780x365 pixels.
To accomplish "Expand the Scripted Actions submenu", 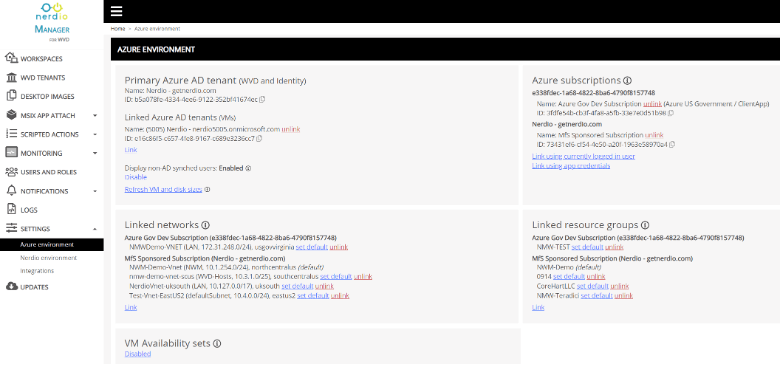I will [x=95, y=134].
